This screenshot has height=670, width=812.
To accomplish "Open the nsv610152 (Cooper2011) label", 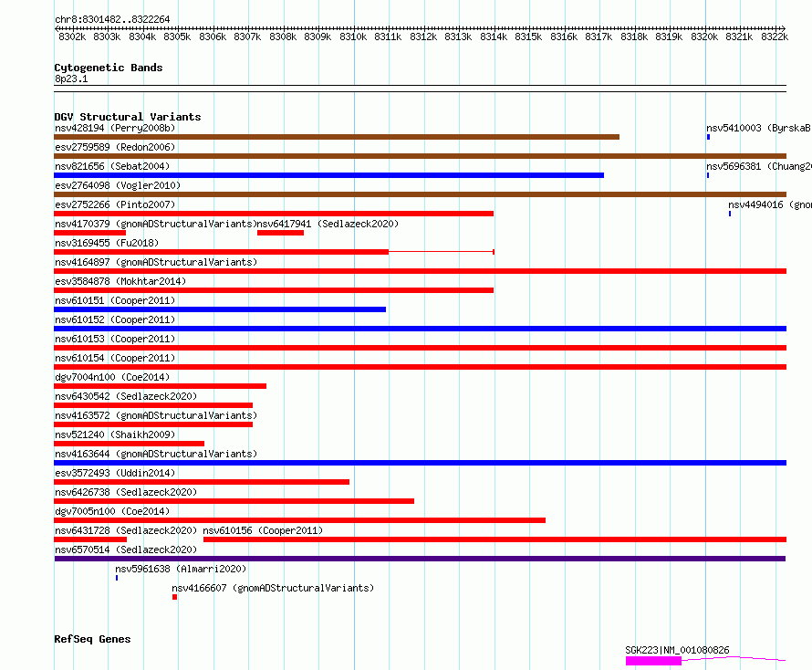I will (115, 319).
